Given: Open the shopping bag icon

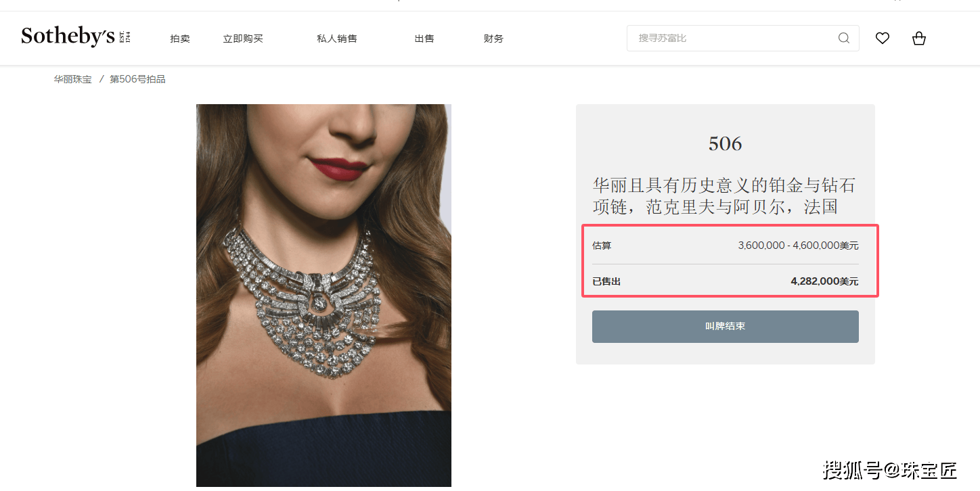Looking at the screenshot, I should pos(918,39).
